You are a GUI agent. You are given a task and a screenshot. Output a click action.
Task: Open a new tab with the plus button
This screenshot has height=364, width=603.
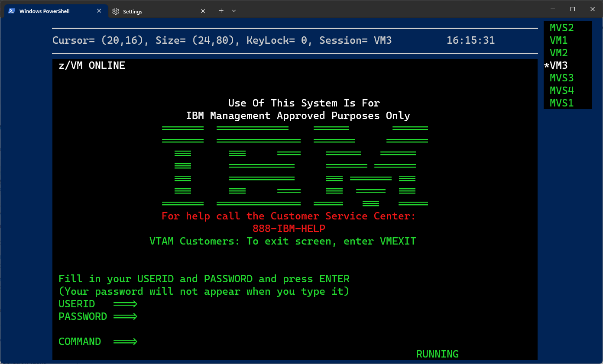click(x=221, y=11)
